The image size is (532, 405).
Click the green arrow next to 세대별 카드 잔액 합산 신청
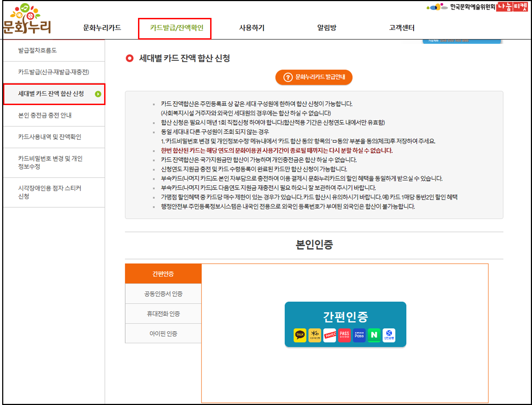point(98,94)
